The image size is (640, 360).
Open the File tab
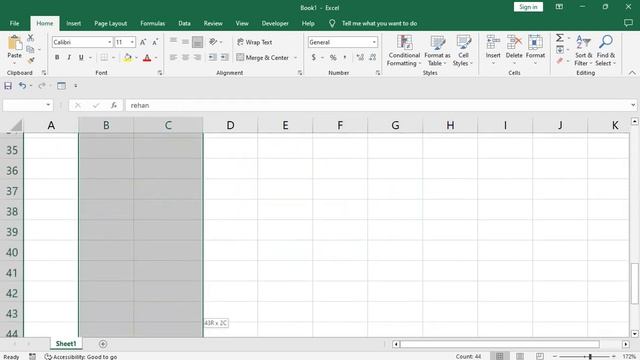click(14, 23)
